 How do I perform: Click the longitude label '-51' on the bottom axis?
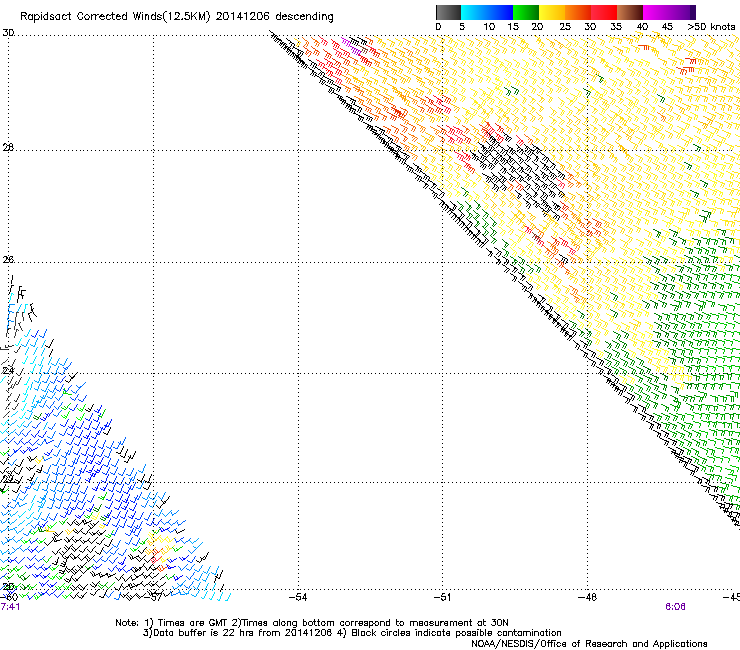coord(443,598)
